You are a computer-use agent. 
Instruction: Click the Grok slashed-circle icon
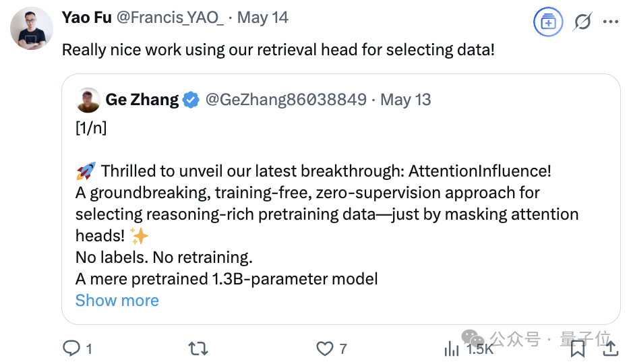click(x=582, y=22)
